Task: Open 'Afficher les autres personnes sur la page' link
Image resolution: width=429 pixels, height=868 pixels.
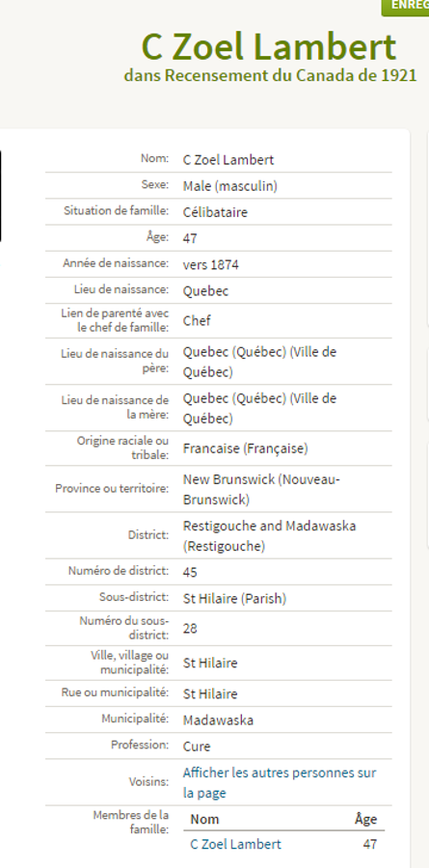Action: pos(280,783)
